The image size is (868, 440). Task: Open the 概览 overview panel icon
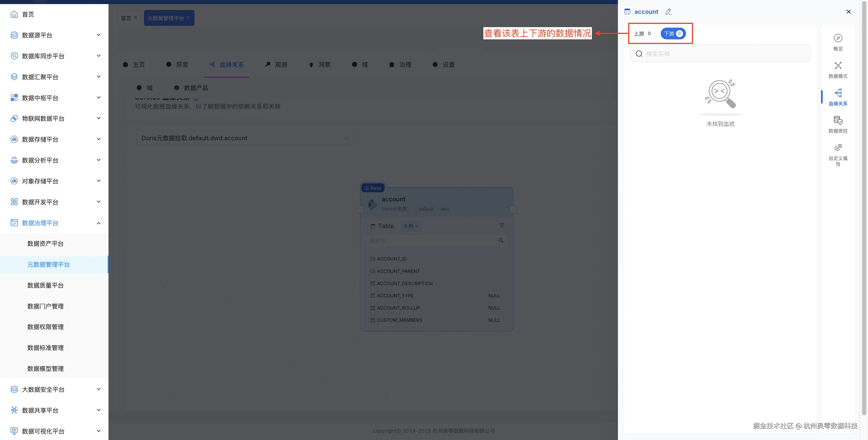coord(838,39)
